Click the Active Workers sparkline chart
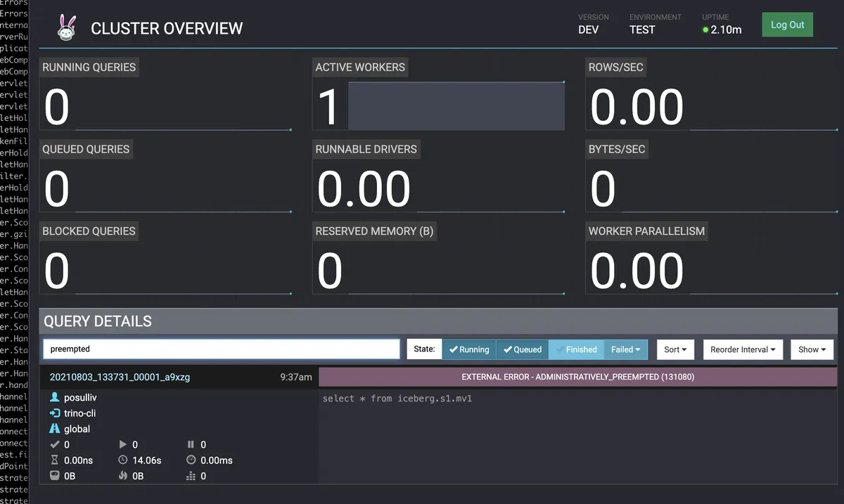The image size is (844, 504). pos(456,106)
